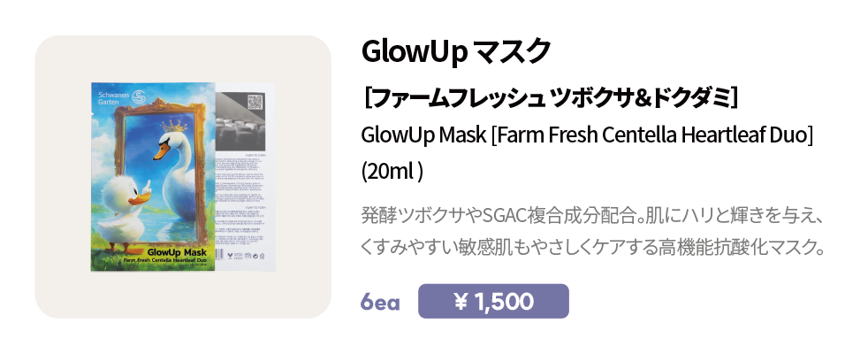The width and height of the screenshot is (868, 354).
Task: Click the English name GlowUp Mask Farm Fresh
Action: (587, 135)
